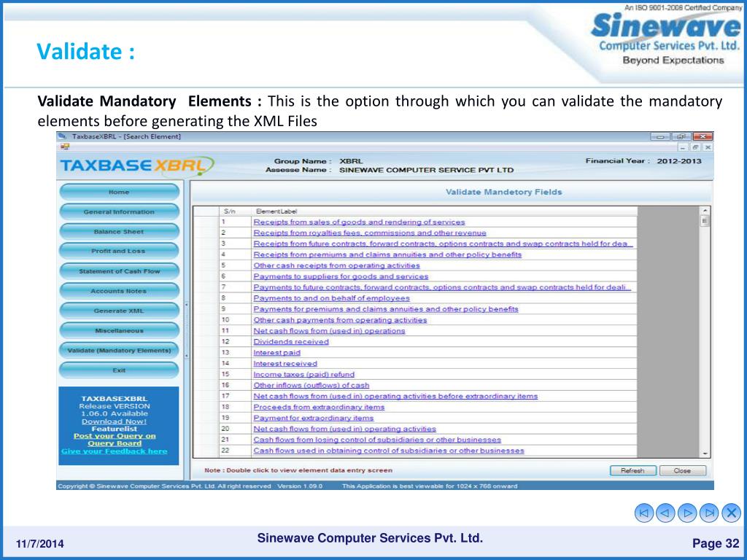Screen dimensions: 747x560
Task: Open Cash flows used in obtaining control link
Action: coord(389,451)
